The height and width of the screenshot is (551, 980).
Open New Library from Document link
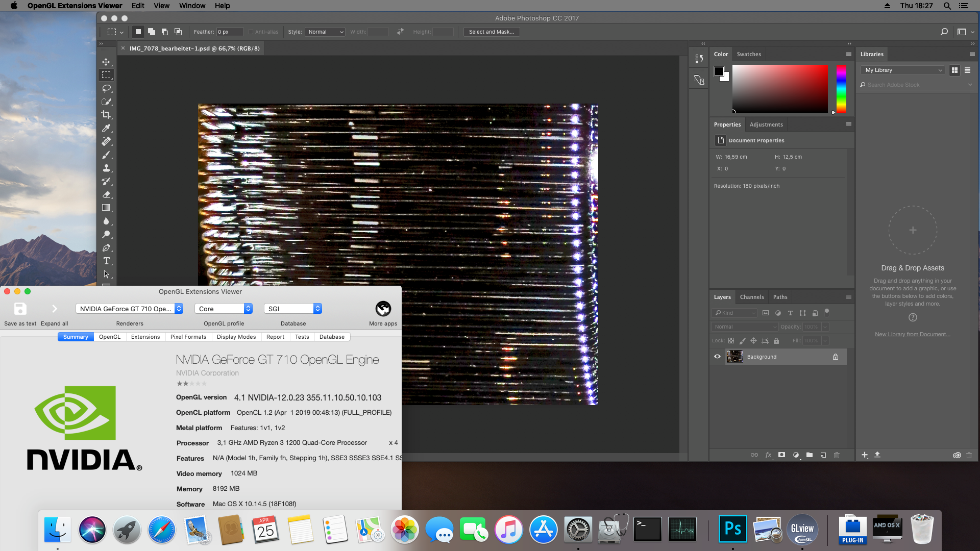point(912,334)
